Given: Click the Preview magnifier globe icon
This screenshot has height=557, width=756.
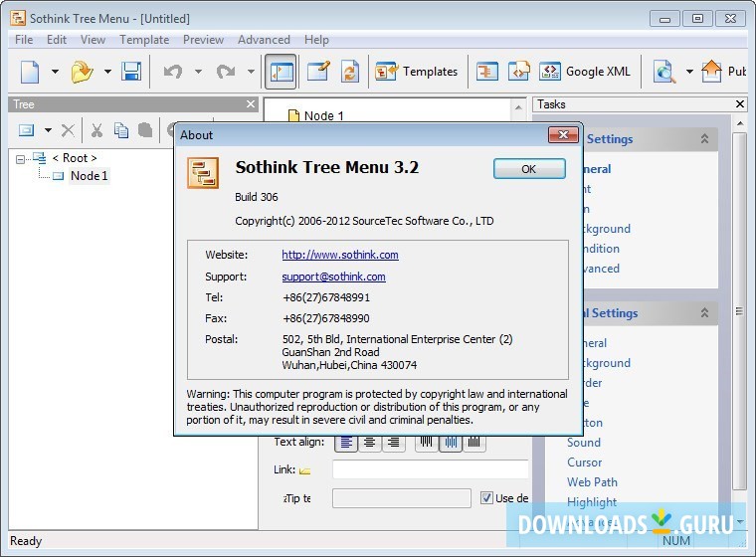Looking at the screenshot, I should click(664, 72).
